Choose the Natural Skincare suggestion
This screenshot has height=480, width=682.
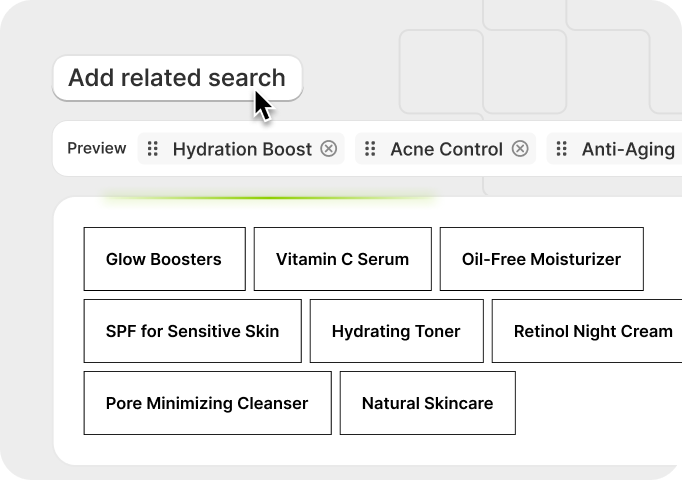[427, 403]
